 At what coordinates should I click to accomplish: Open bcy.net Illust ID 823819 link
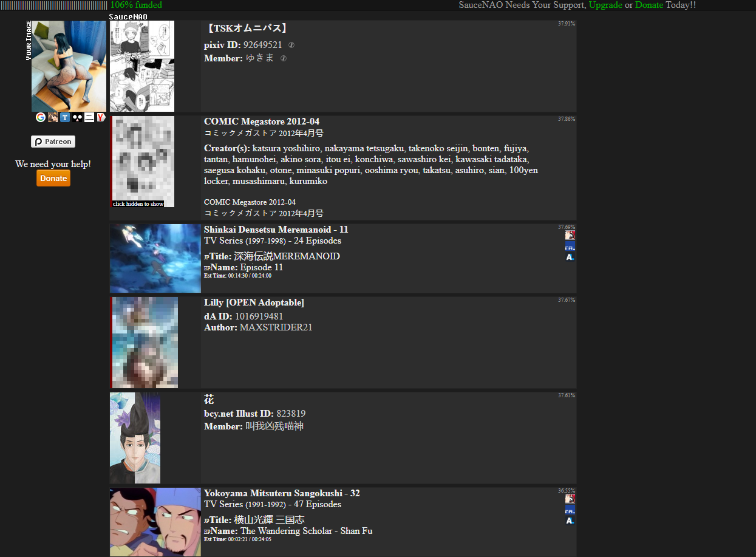(x=291, y=414)
